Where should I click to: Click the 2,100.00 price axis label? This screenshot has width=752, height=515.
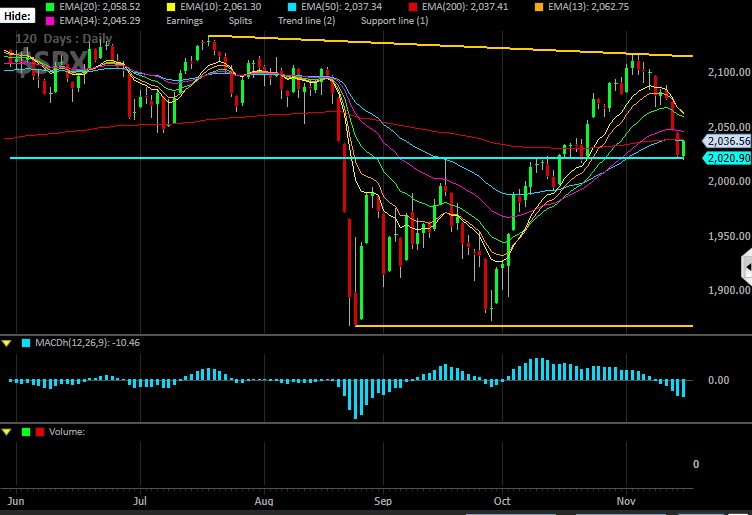tap(729, 72)
